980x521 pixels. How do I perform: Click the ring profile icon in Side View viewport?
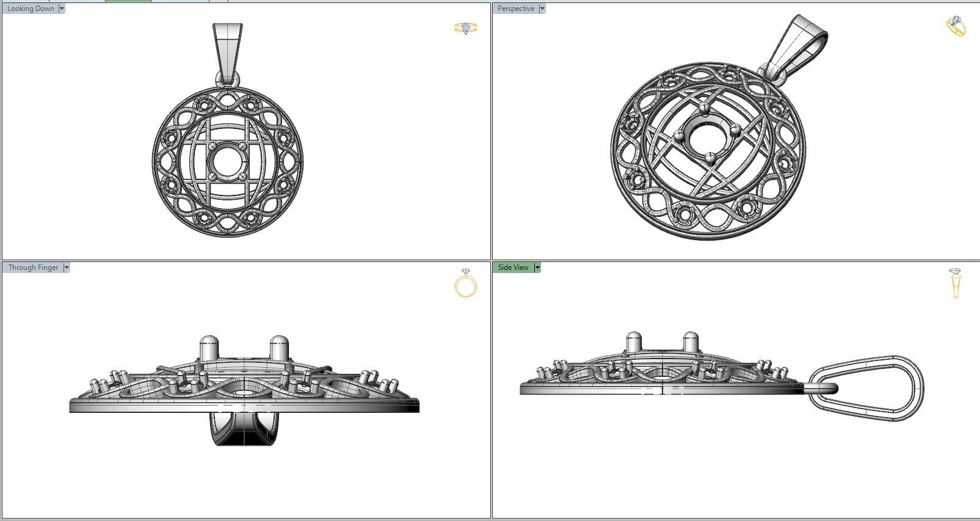[x=956, y=283]
